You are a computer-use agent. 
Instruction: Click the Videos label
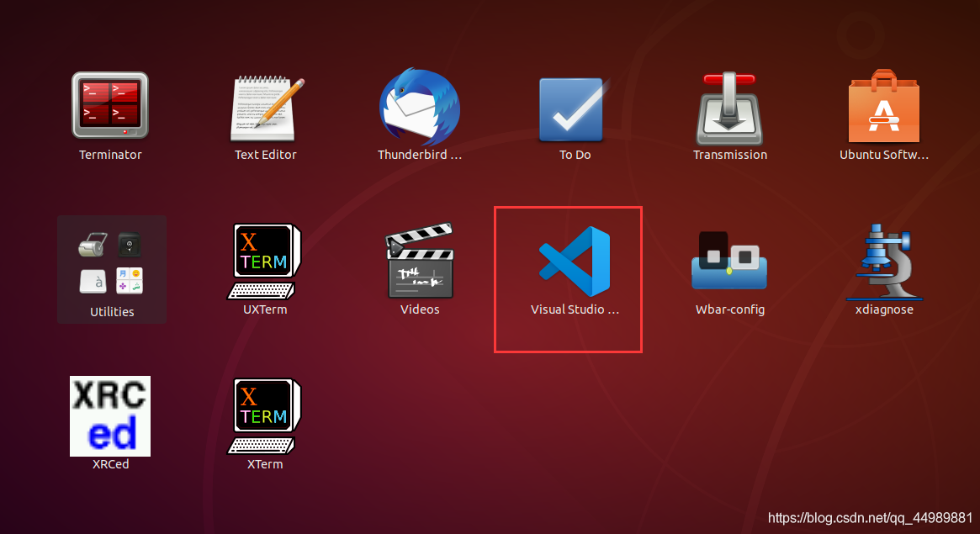420,309
